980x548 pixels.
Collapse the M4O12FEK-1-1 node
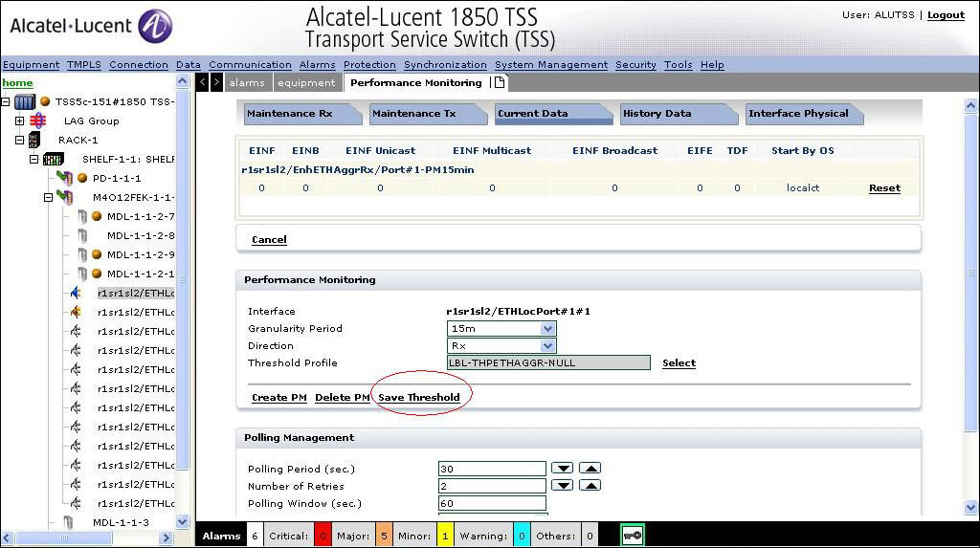pyautogui.click(x=48, y=197)
